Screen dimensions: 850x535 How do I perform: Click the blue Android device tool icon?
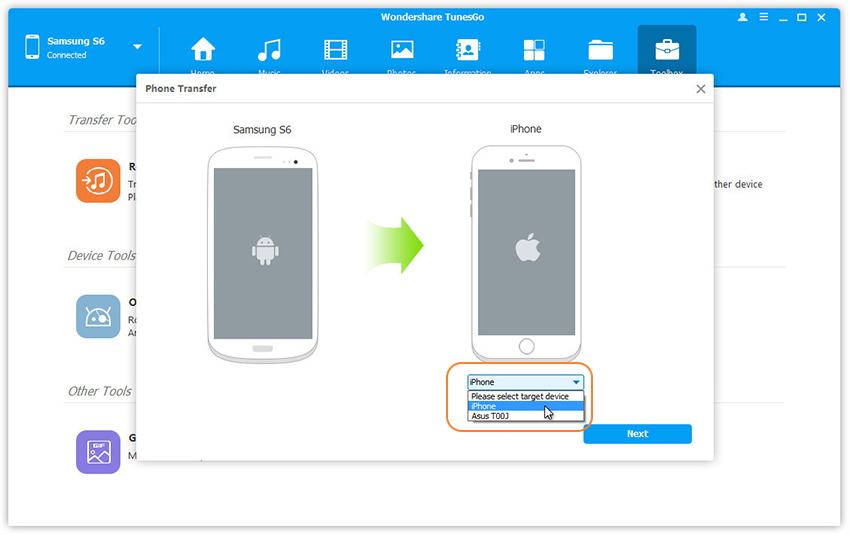[98, 316]
